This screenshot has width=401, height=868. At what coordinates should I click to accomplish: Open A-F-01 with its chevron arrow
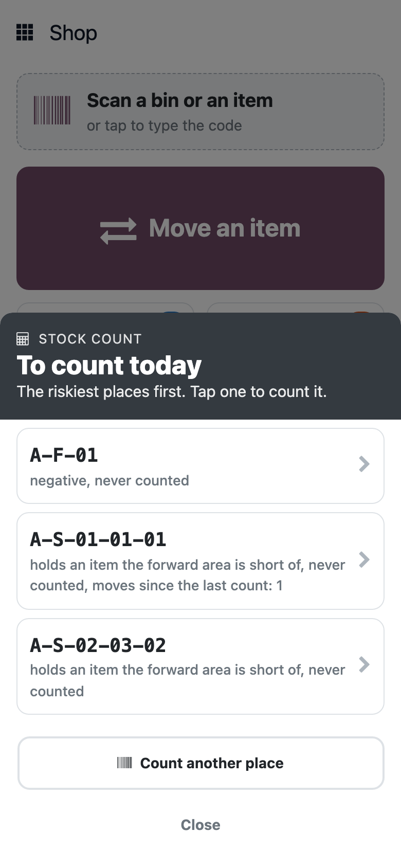click(x=364, y=464)
